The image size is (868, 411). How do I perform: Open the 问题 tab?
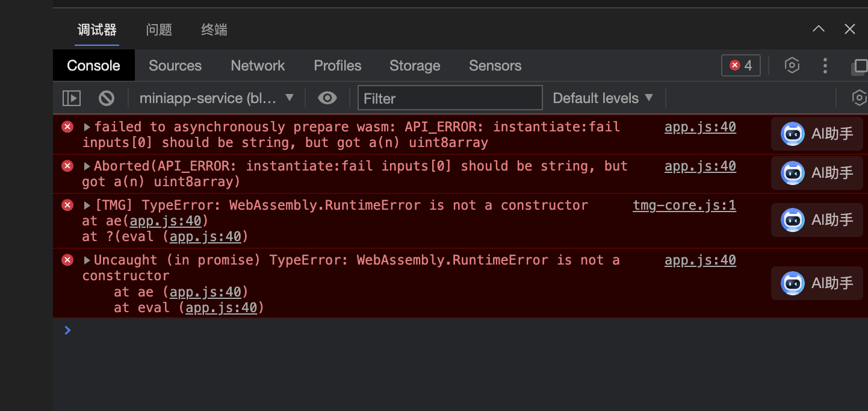(159, 30)
